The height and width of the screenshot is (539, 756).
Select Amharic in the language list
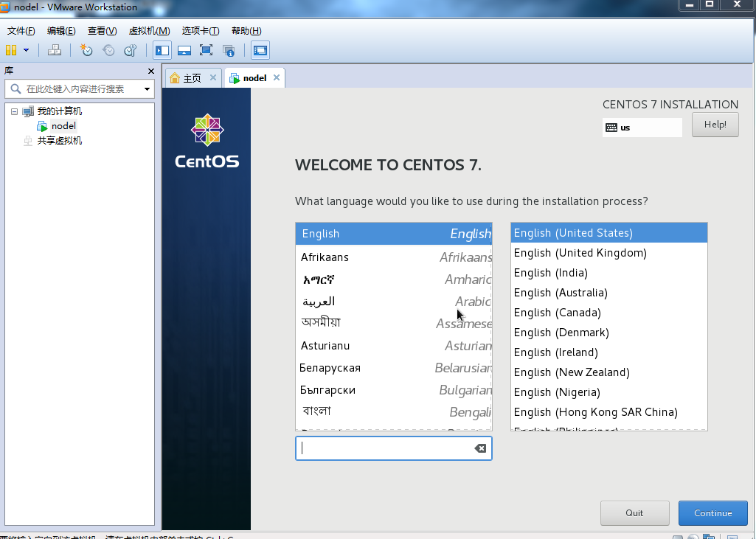pos(394,279)
